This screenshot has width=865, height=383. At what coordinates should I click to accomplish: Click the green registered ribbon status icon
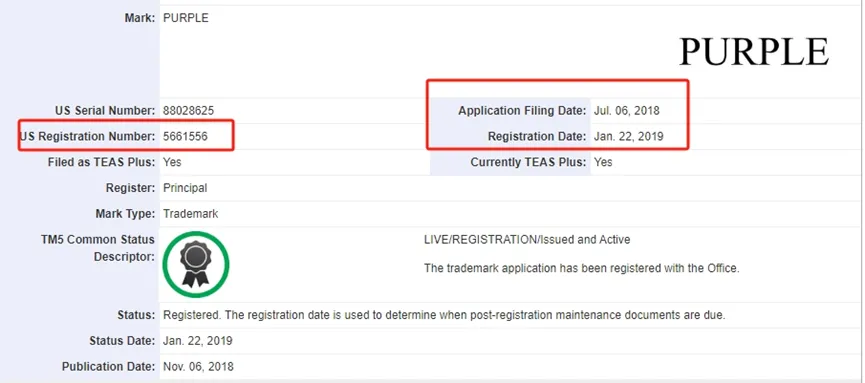coord(196,264)
